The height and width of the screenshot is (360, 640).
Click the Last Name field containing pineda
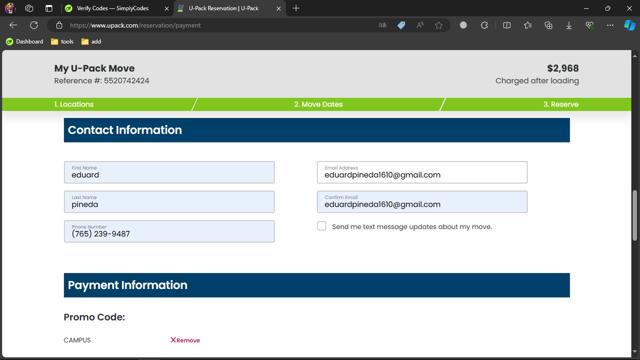coord(169,202)
